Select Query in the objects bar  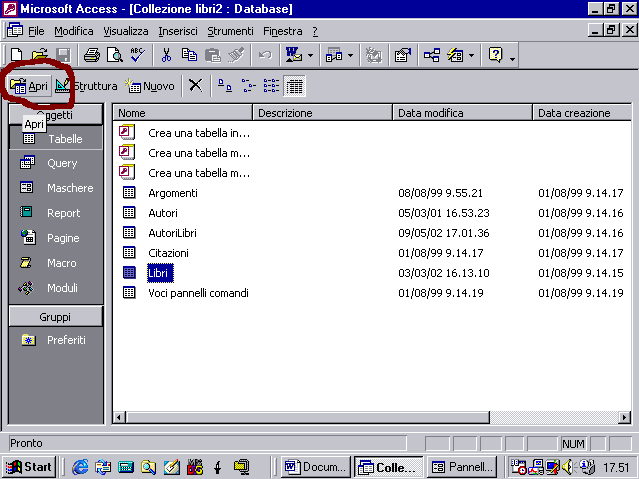coord(56,163)
